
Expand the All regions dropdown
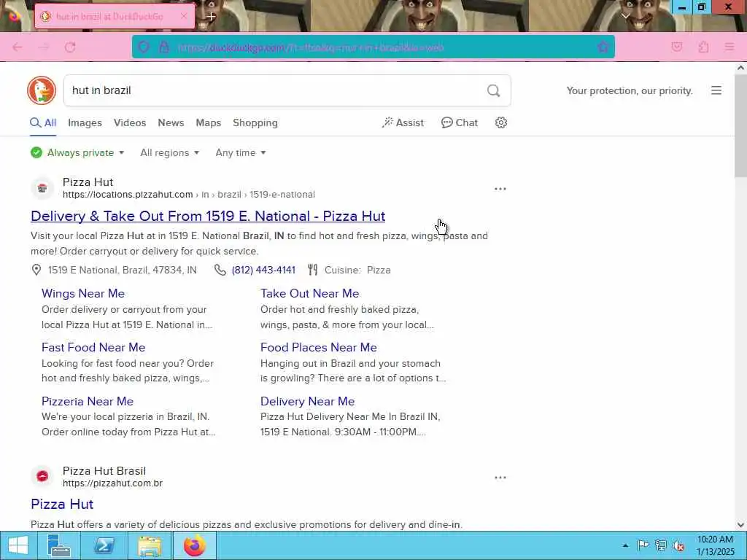[169, 153]
